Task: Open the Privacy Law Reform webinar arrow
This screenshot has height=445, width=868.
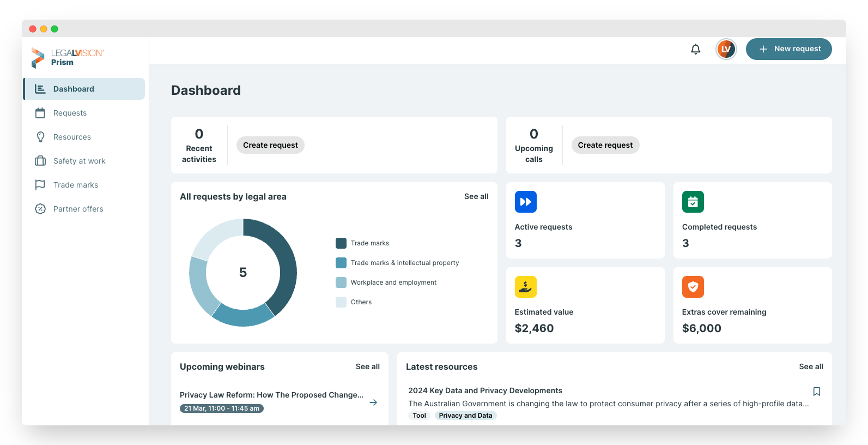Action: coord(373,402)
